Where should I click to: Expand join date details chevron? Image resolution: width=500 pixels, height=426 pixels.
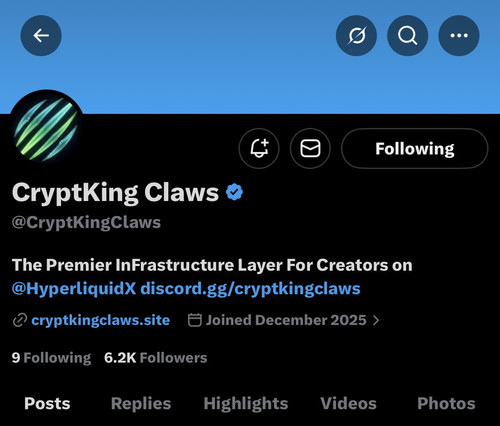tap(376, 320)
